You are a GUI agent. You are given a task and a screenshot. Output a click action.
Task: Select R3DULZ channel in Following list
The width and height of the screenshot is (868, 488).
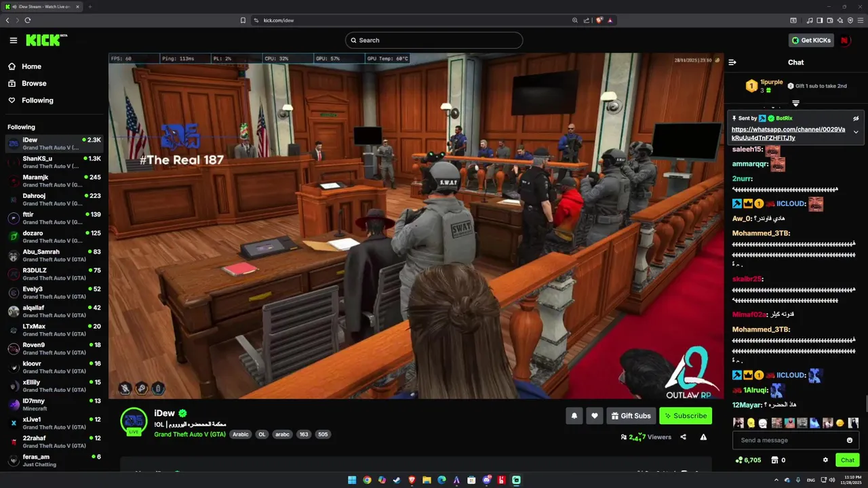[x=54, y=274]
